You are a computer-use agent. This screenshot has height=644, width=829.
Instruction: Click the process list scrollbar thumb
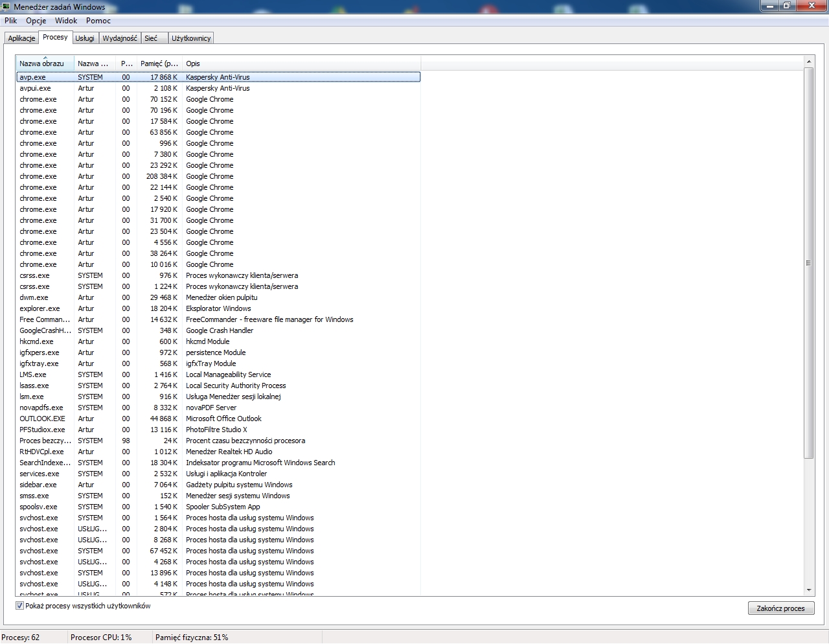(x=809, y=263)
